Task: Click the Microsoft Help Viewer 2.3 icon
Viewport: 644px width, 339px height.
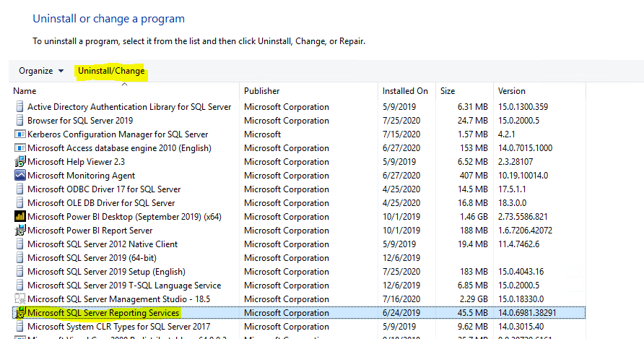Action: [x=19, y=162]
